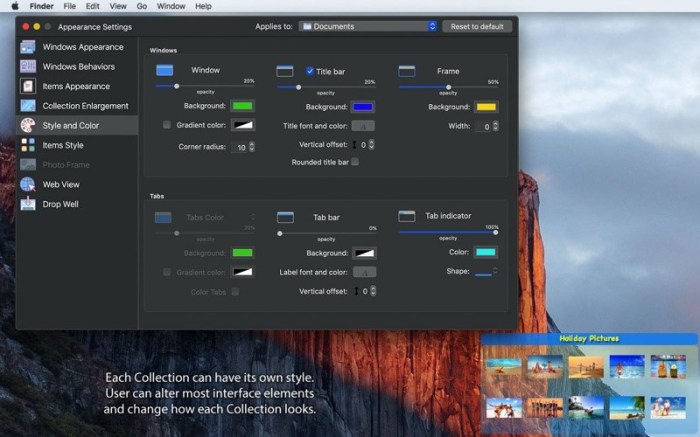
Task: Open Style and Color palette icon
Action: pyautogui.click(x=28, y=125)
